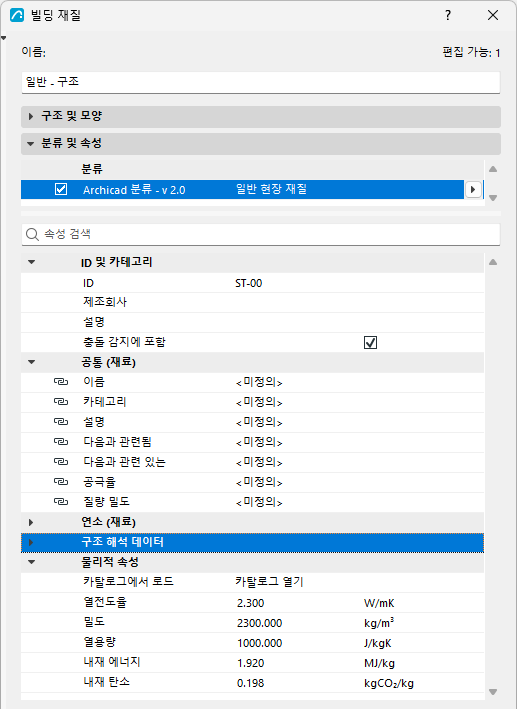Click the 설명 row under ID 및 카테고리
Viewport: 517px width, 709px height.
click(252, 322)
